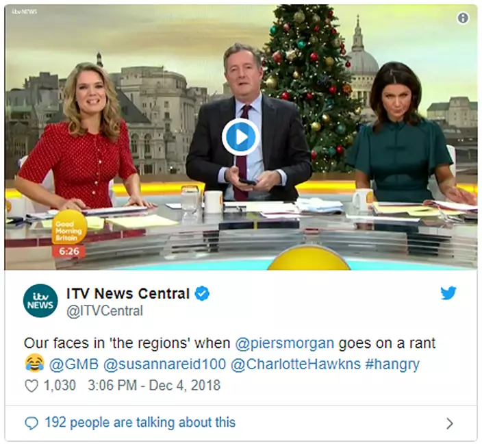Screen dimensions: 482x448
Task: Click the ITV News Central name
Action: (x=128, y=293)
